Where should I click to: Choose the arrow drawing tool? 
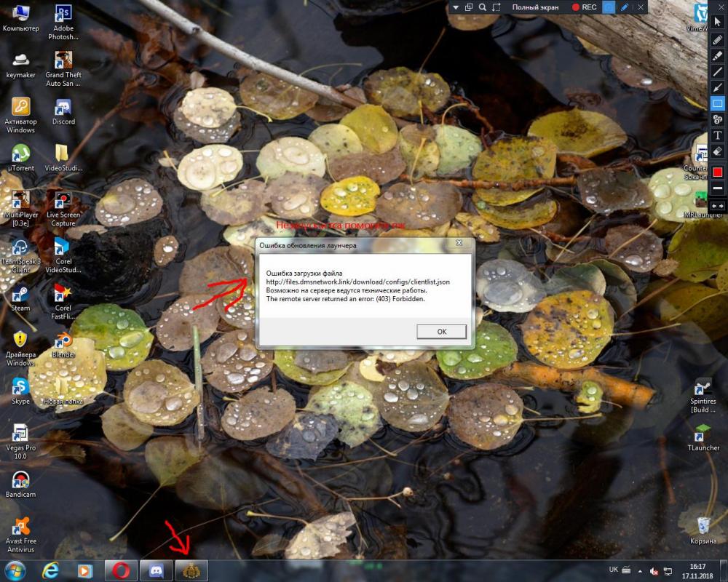(717, 87)
